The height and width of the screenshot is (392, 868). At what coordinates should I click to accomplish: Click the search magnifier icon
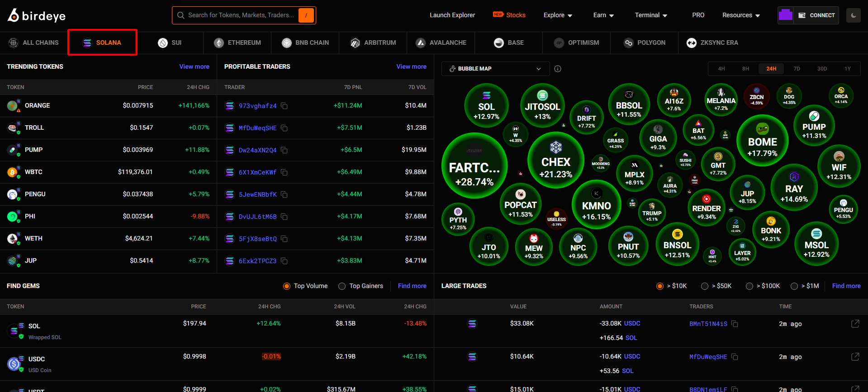(181, 15)
